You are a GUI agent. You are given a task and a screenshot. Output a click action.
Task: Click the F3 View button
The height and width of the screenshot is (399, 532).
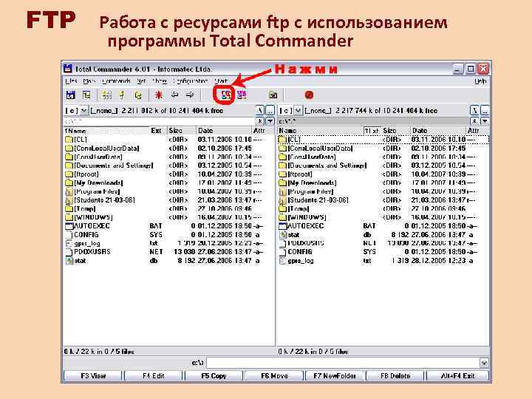point(92,376)
